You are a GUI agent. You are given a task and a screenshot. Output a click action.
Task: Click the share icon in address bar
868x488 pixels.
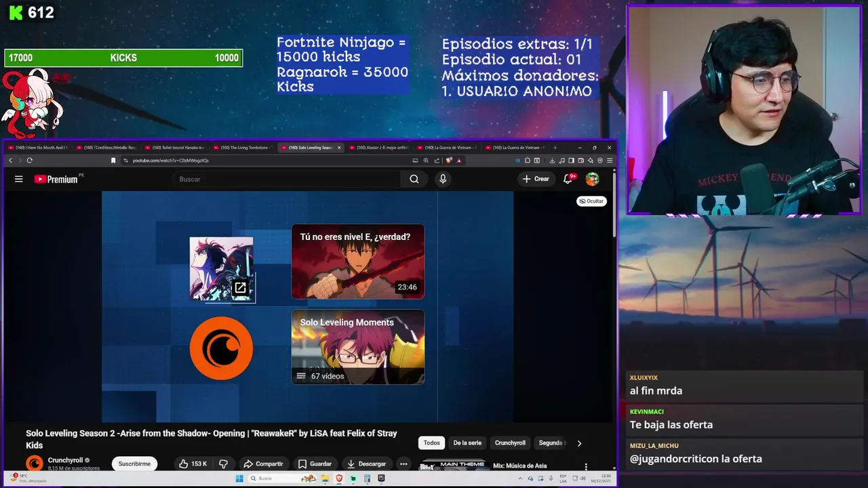[x=437, y=161]
